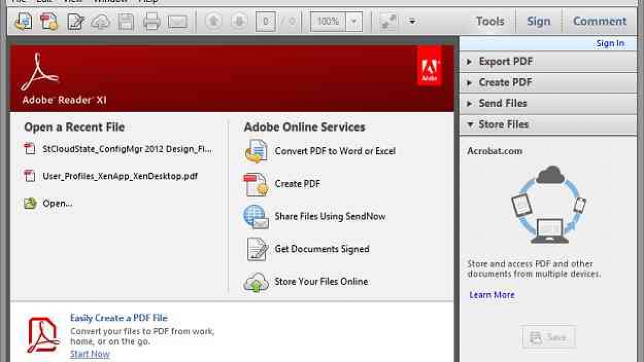
Task: Click the Start Now link
Action: pyautogui.click(x=90, y=354)
